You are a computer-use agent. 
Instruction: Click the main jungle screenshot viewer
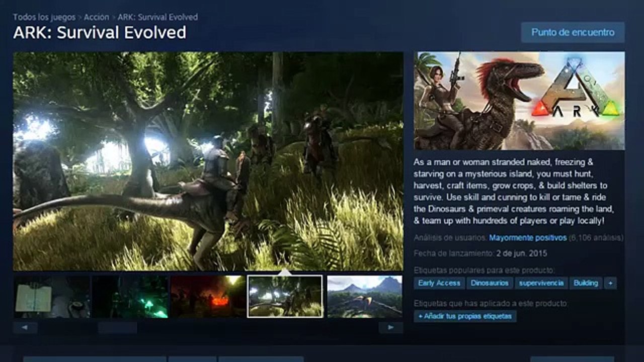point(208,161)
